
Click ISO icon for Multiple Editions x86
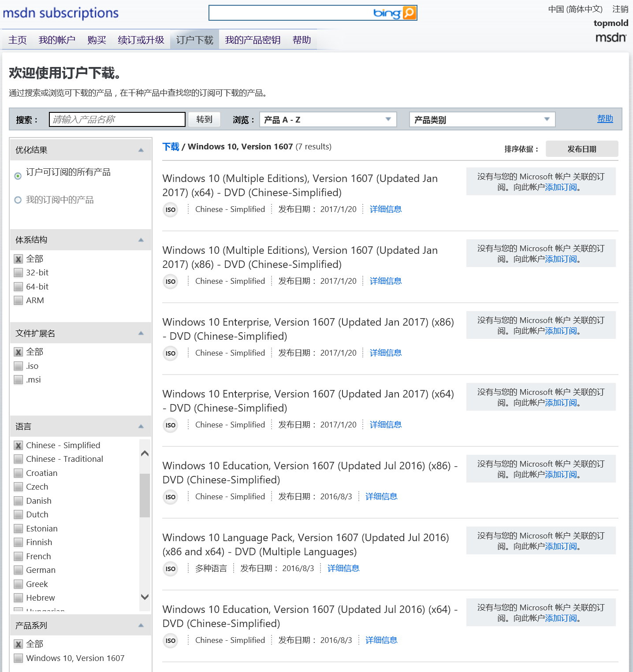tap(171, 282)
